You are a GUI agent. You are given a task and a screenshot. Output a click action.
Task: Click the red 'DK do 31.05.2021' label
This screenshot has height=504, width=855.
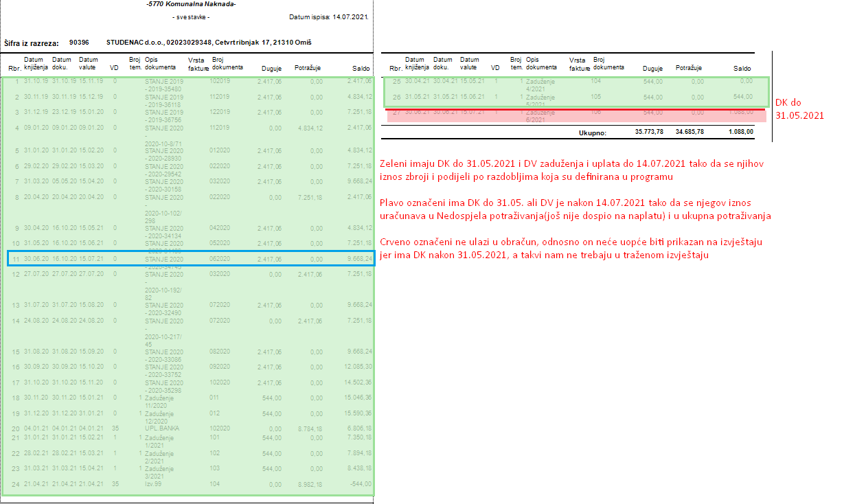799,108
